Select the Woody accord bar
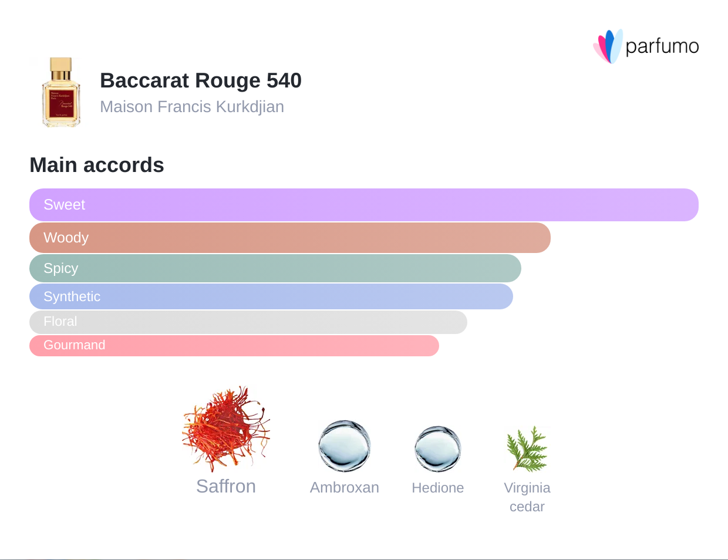The height and width of the screenshot is (560, 728). [290, 238]
